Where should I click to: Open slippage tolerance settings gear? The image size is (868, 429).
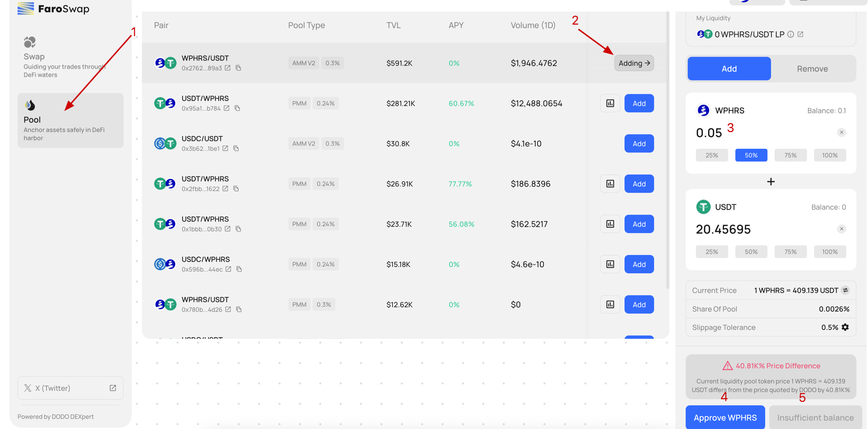[x=845, y=327]
